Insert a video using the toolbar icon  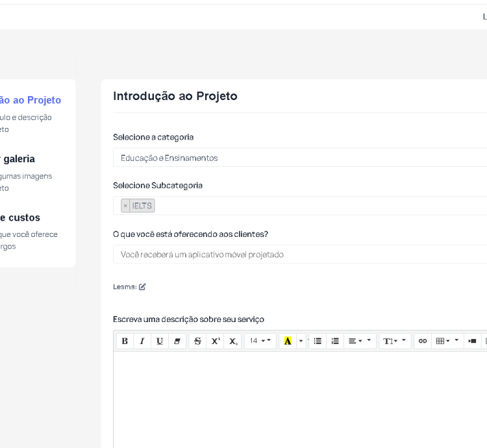tap(472, 341)
